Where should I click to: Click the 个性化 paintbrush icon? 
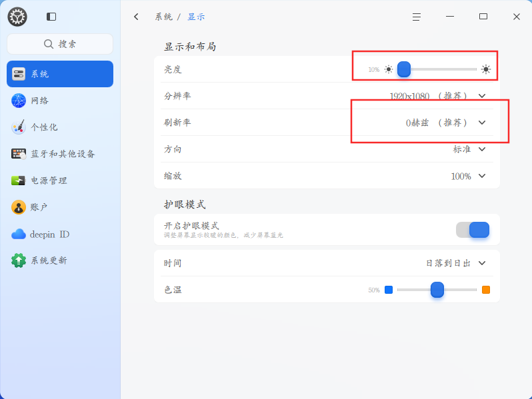point(19,127)
